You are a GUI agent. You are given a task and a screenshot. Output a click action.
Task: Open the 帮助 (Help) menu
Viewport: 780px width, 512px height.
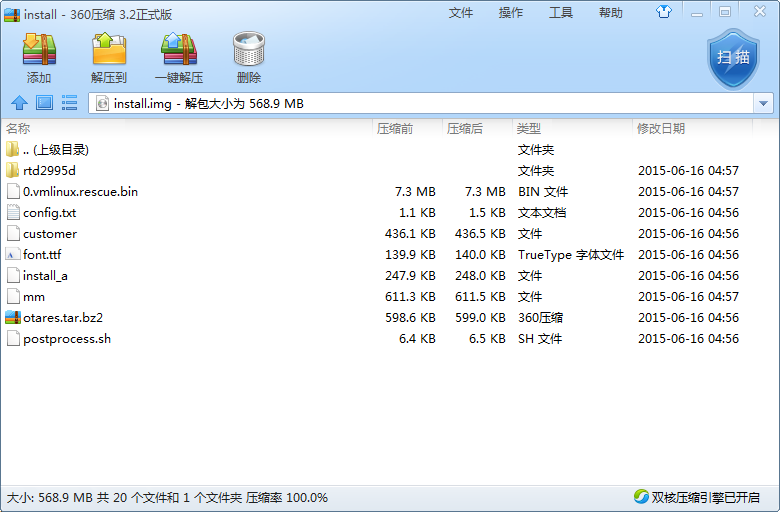point(611,12)
